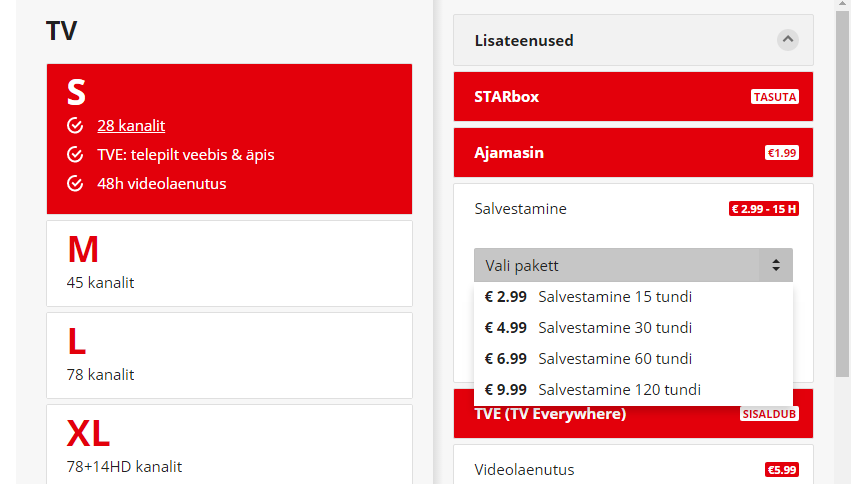Click checkmark icon beside 48h videolaenutus

pos(75,184)
